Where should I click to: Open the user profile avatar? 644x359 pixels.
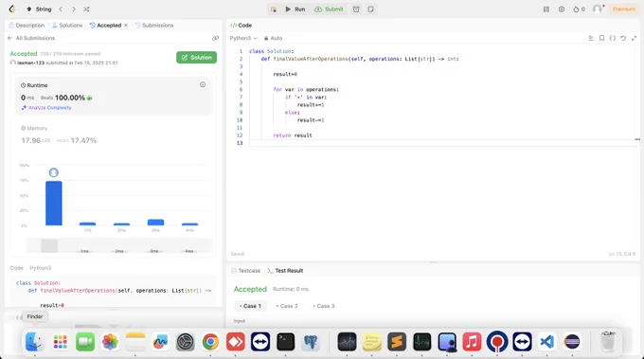tap(598, 9)
